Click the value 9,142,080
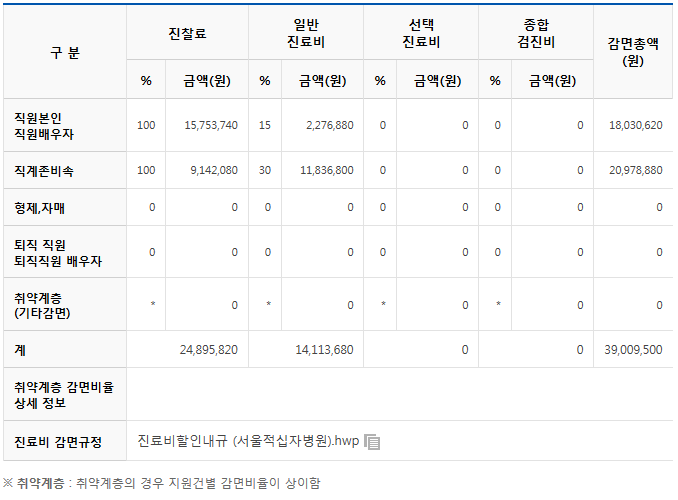This screenshot has height=500, width=678. (214, 170)
